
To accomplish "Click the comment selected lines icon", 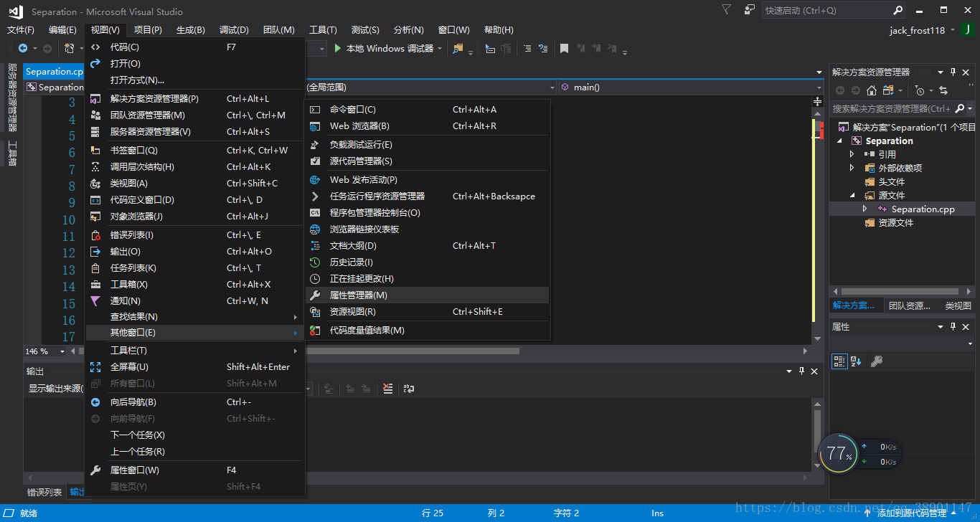I will (527, 48).
